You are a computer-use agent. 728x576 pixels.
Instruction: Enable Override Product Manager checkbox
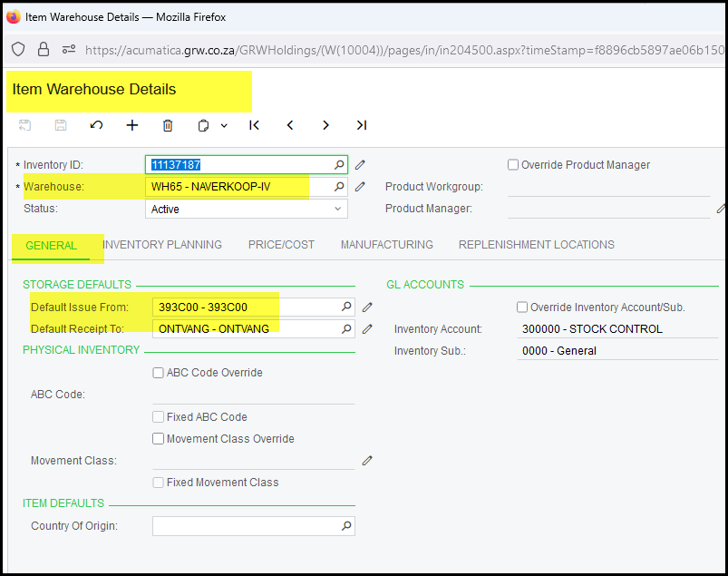[x=513, y=165]
